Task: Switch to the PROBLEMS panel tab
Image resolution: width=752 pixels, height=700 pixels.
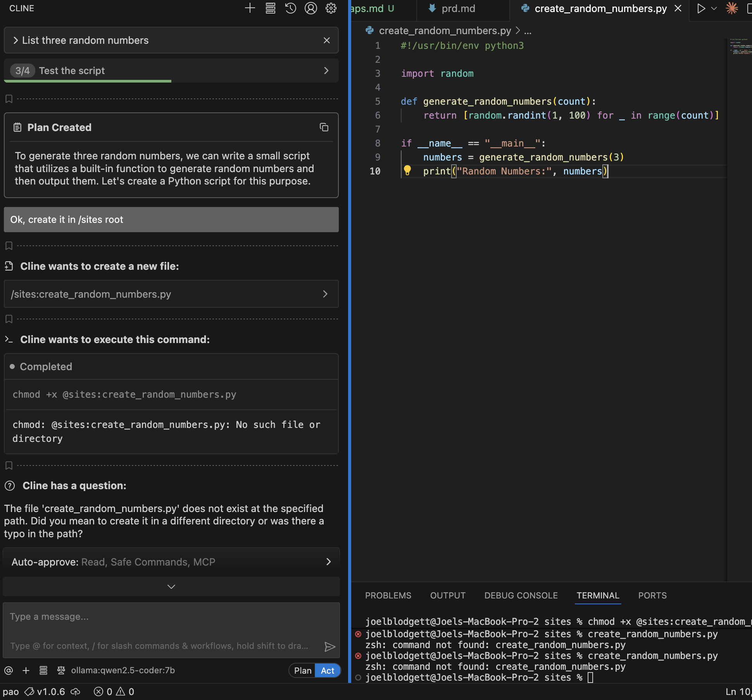Action: click(388, 595)
